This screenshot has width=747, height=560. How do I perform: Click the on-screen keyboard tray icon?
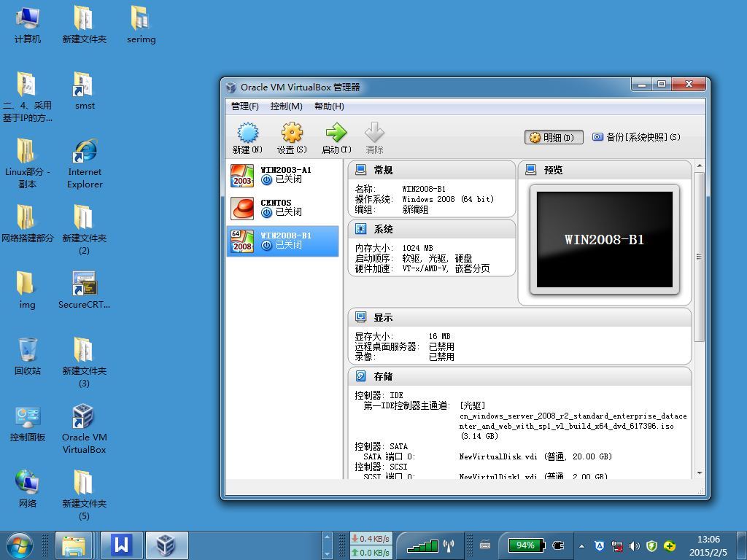[485, 545]
